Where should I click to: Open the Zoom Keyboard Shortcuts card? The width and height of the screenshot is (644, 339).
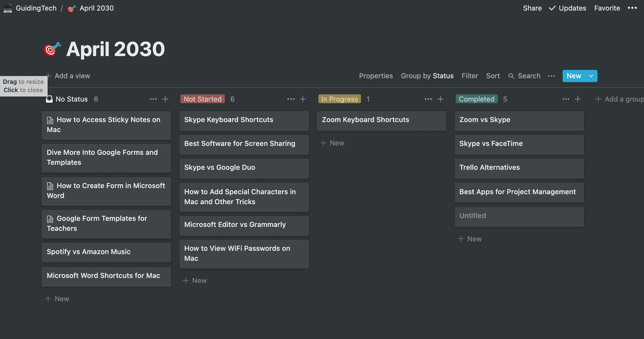[382, 120]
